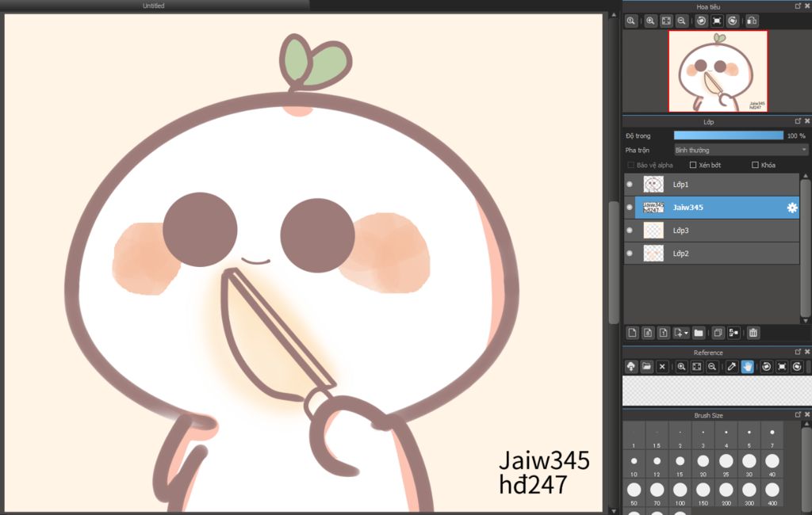Click the Navigator preview thumbnail

pos(718,71)
